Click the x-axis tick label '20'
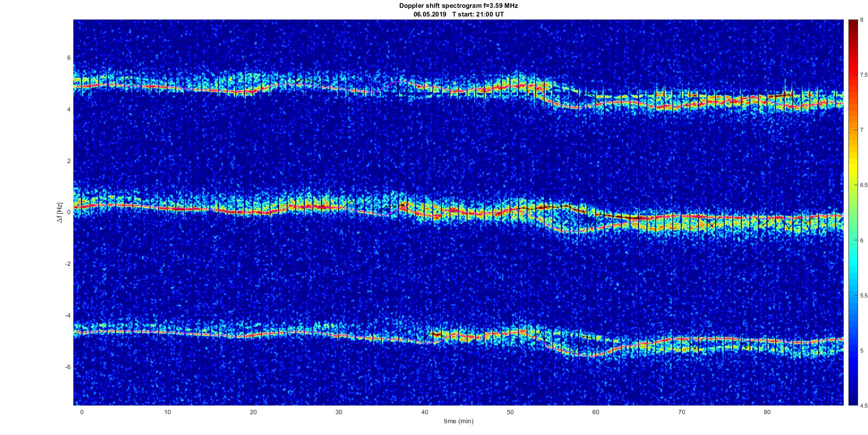Image resolution: width=868 pixels, height=435 pixels. (x=253, y=412)
